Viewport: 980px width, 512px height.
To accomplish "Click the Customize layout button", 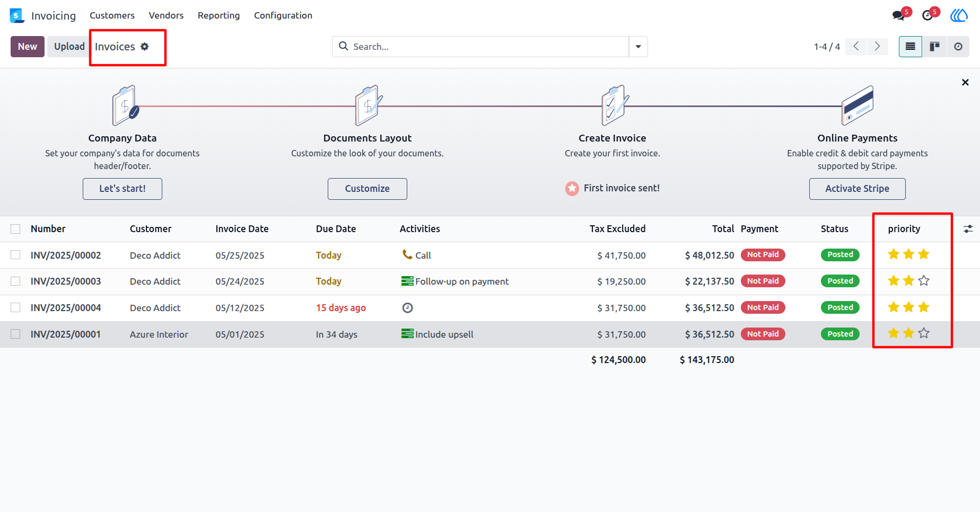I will point(367,189).
